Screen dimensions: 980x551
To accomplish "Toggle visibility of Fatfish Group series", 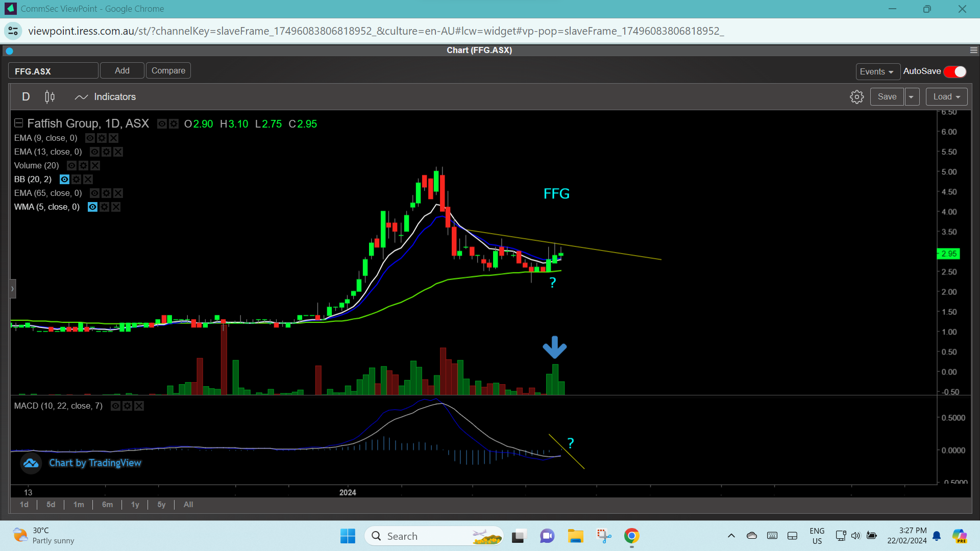I will tap(162, 124).
